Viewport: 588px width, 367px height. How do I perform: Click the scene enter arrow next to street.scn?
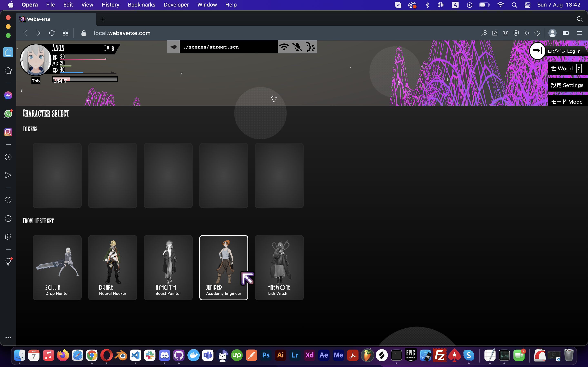click(173, 47)
